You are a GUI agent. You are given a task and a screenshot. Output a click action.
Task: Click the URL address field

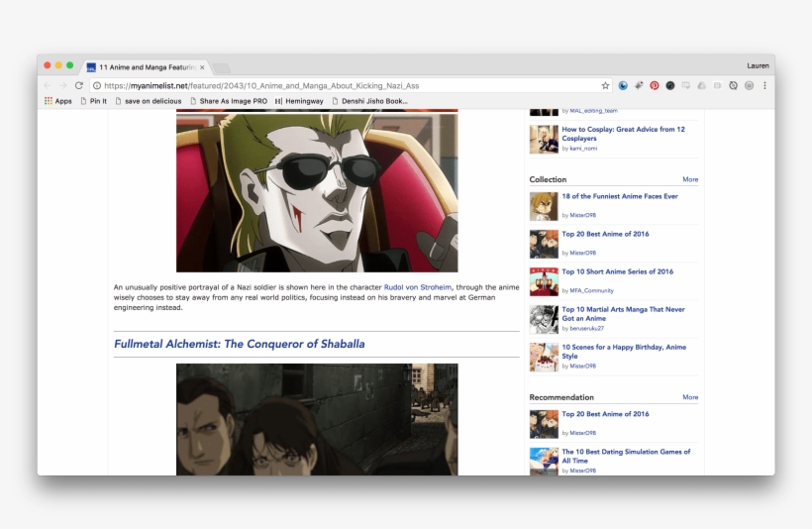351,85
